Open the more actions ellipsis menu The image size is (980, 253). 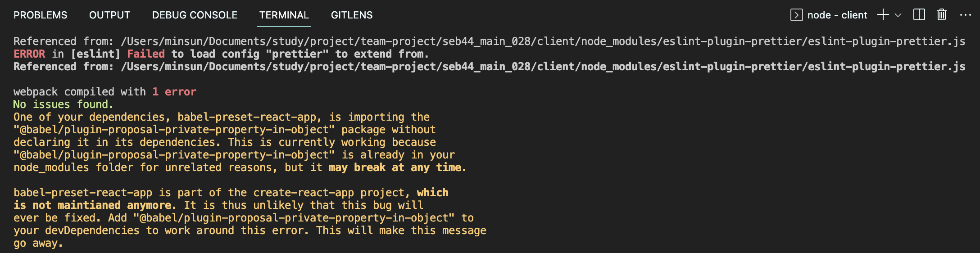tap(966, 15)
